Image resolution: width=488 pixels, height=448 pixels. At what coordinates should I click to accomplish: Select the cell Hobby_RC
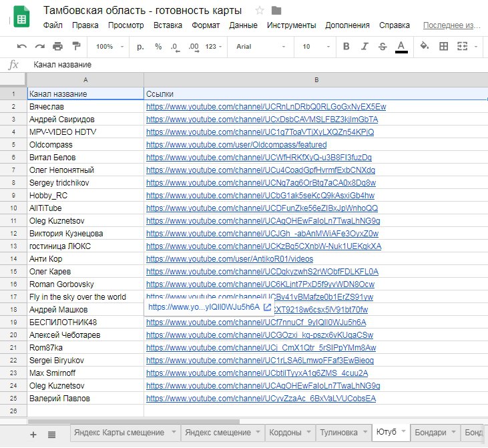(x=85, y=196)
